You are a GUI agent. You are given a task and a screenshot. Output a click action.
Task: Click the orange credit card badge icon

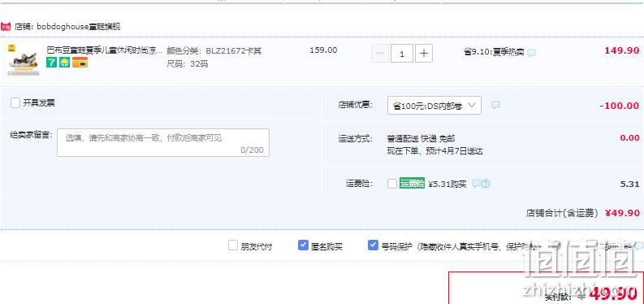80,63
